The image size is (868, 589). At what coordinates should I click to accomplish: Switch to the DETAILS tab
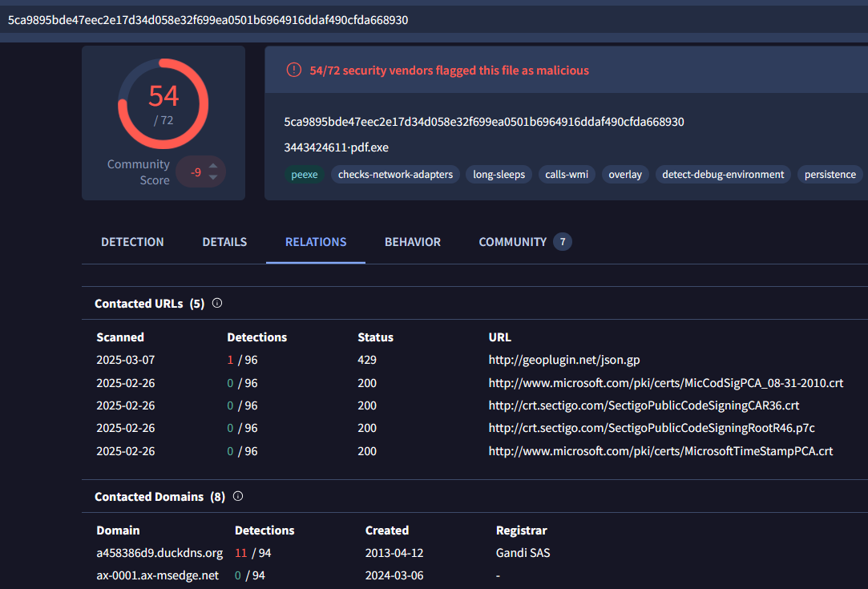pyautogui.click(x=224, y=241)
